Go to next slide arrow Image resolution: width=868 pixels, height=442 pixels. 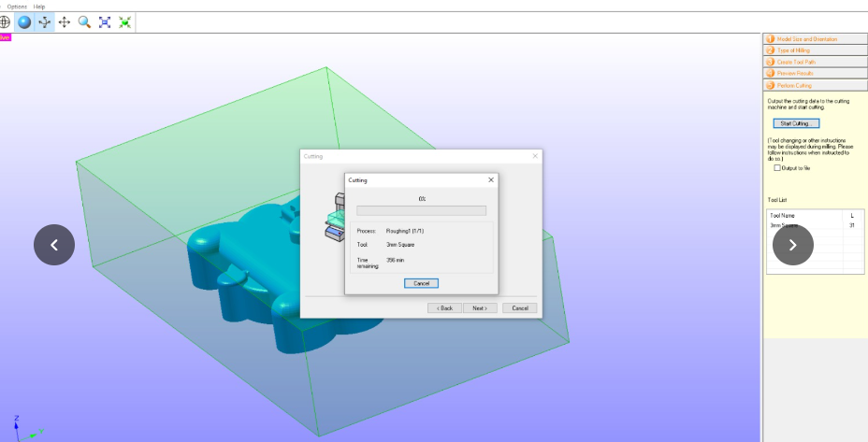point(793,245)
